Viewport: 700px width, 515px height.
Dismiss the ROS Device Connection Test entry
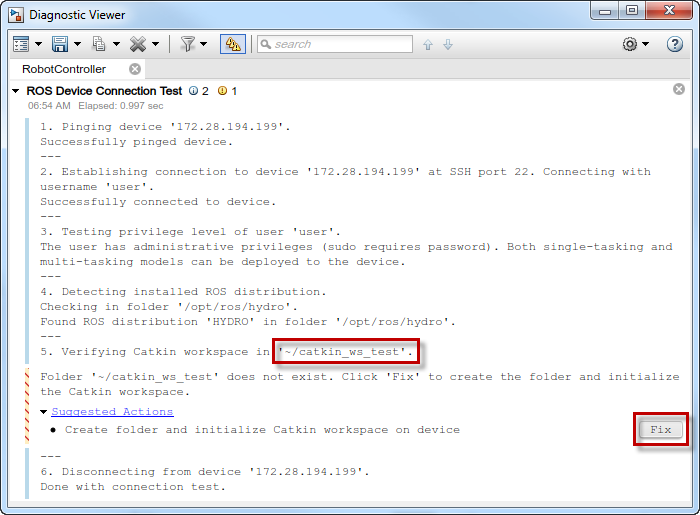click(679, 89)
